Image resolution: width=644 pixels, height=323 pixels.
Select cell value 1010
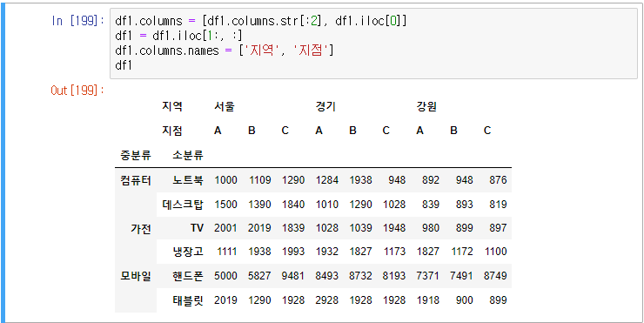(327, 205)
